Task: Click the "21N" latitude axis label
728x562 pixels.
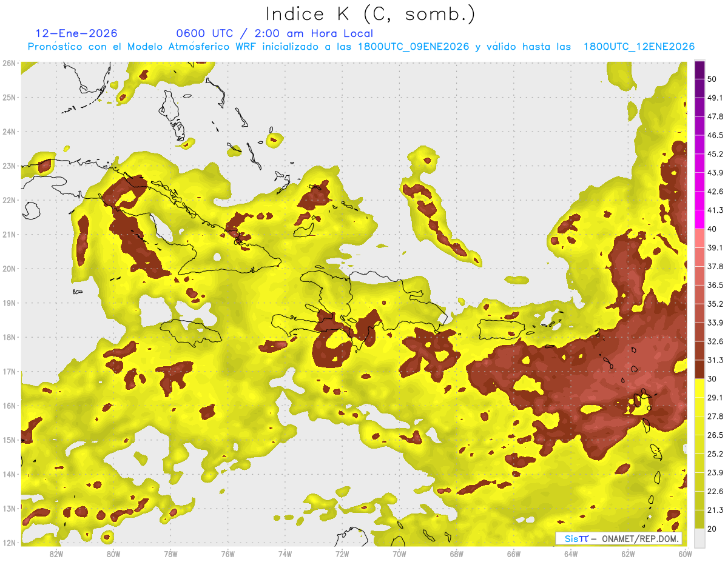Action: pos(8,235)
